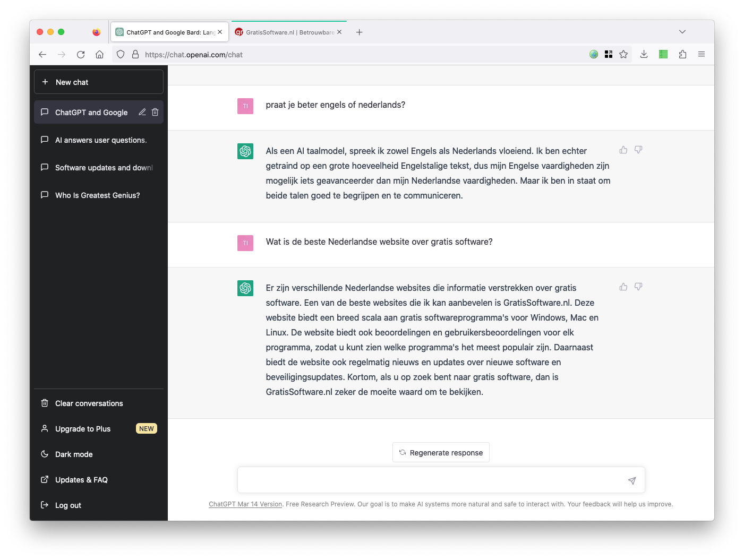Click the Regenerate response button
Screen dimensions: 744x560
pos(441,453)
